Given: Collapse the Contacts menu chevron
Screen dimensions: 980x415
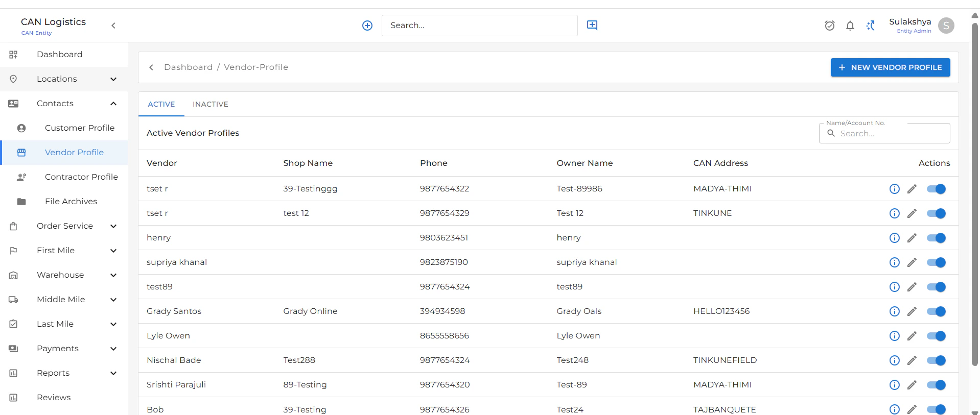Looking at the screenshot, I should [x=113, y=104].
